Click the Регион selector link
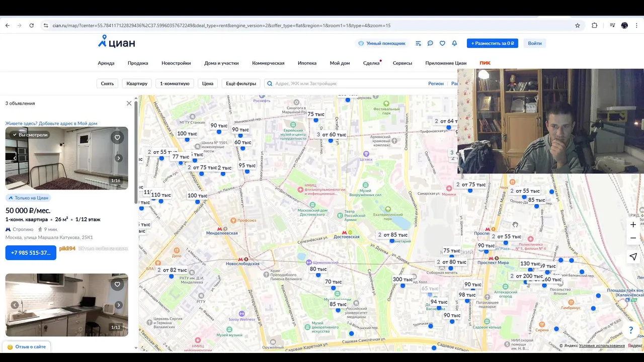The image size is (644, 362). click(436, 83)
